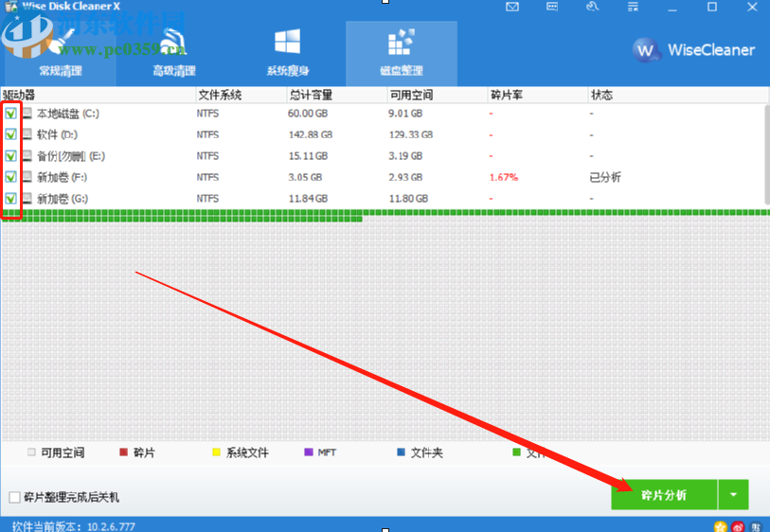The height and width of the screenshot is (532, 770).
Task: Select the 新加卷 (G:) drive name
Action: tap(63, 199)
